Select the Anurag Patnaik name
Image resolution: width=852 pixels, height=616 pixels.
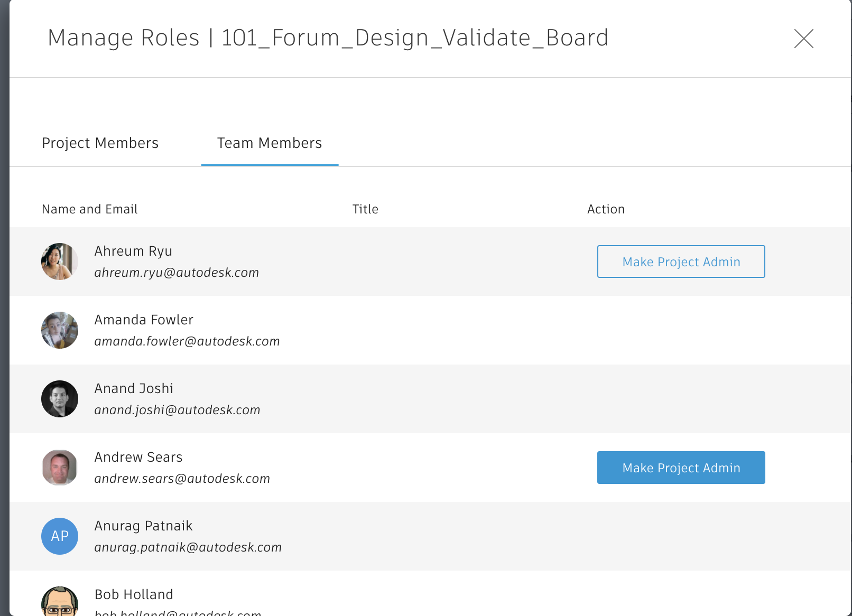click(143, 526)
